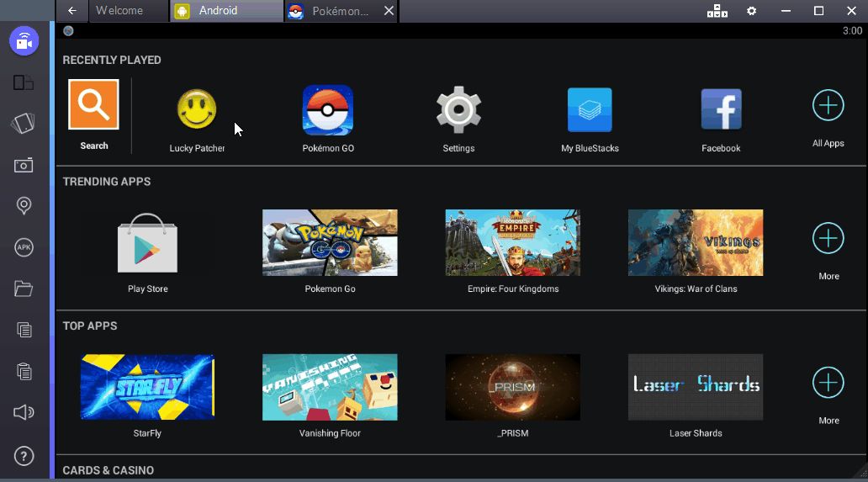This screenshot has height=482, width=868.
Task: Open keyboard controls icon in title bar
Action: [x=717, y=10]
